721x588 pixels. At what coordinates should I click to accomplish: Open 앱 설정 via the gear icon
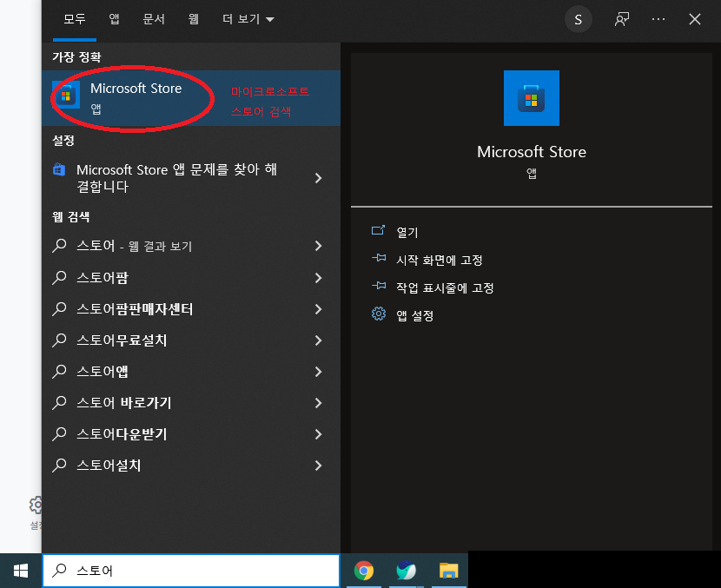coord(379,315)
